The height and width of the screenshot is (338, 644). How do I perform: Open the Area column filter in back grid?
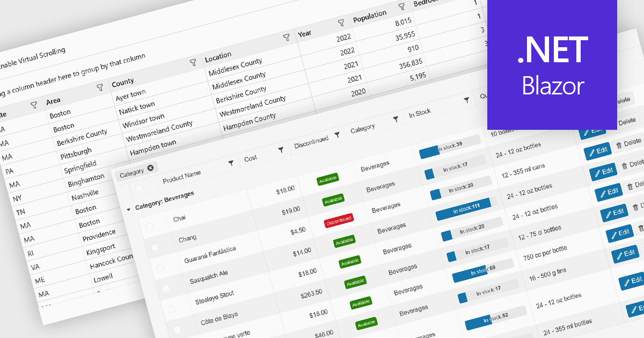(99, 87)
